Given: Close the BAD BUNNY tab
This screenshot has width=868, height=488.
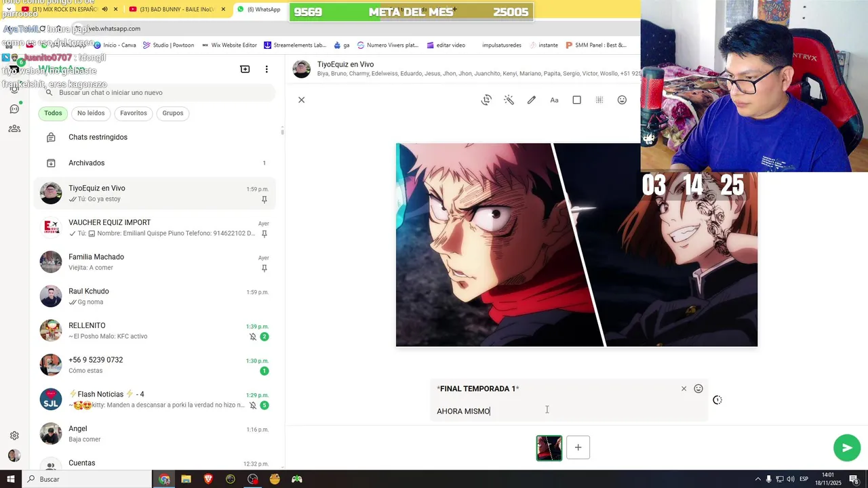Looking at the screenshot, I should 223,9.
